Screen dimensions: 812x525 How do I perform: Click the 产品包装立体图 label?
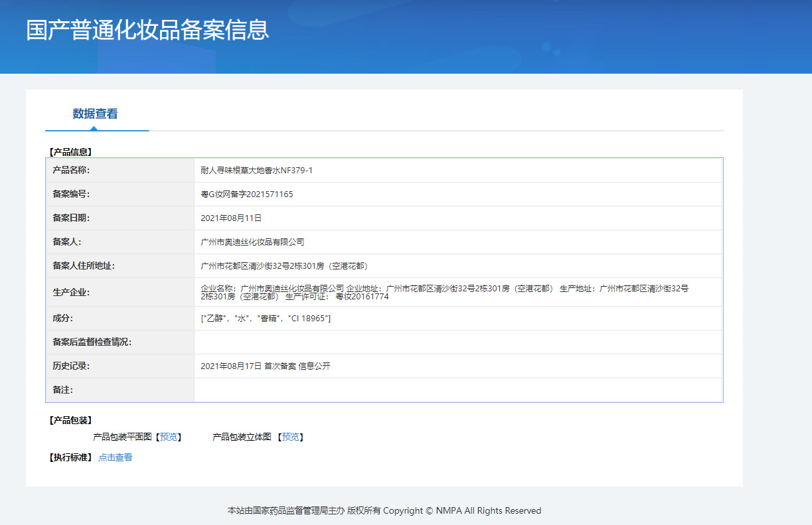[242, 437]
